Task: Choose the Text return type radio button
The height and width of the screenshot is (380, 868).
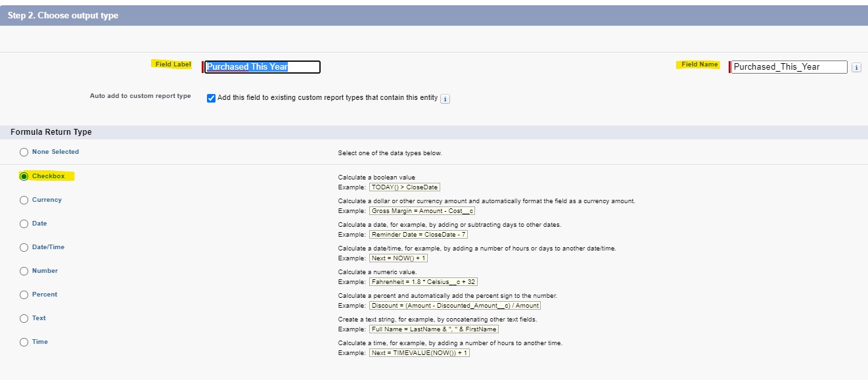Action: tap(24, 318)
